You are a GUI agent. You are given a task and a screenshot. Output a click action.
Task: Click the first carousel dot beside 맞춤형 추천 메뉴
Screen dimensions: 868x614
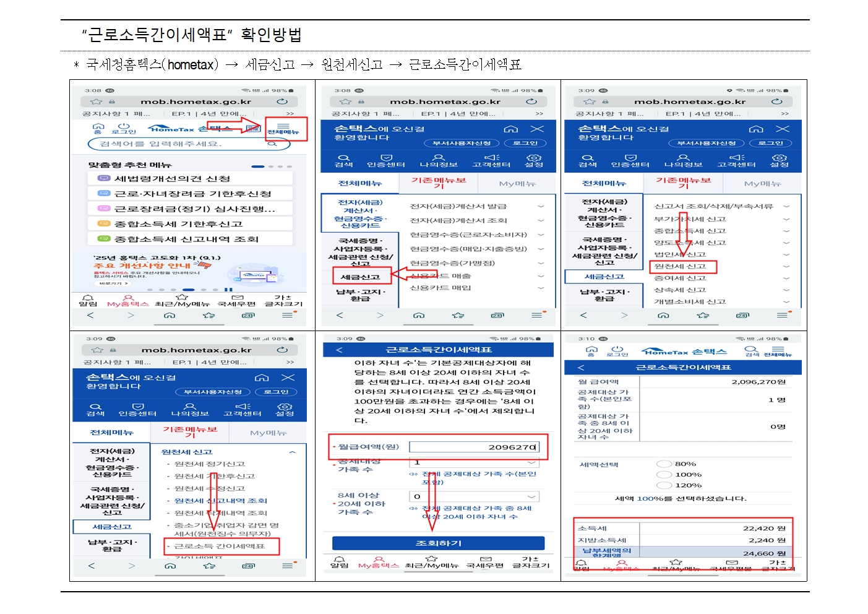(258, 166)
